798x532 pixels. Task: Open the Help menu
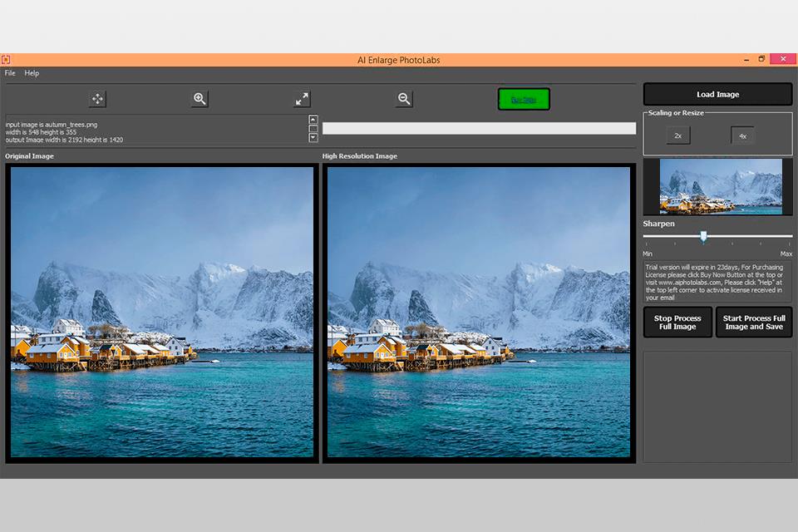click(x=32, y=73)
